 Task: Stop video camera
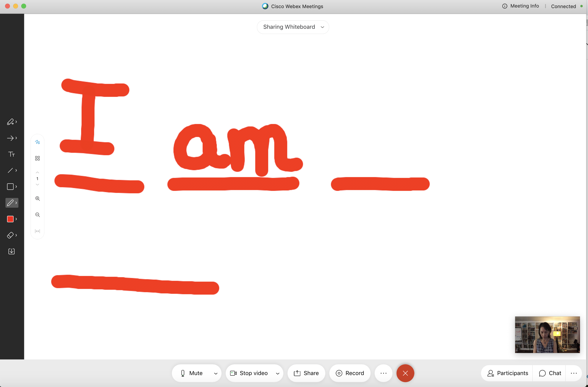point(249,373)
